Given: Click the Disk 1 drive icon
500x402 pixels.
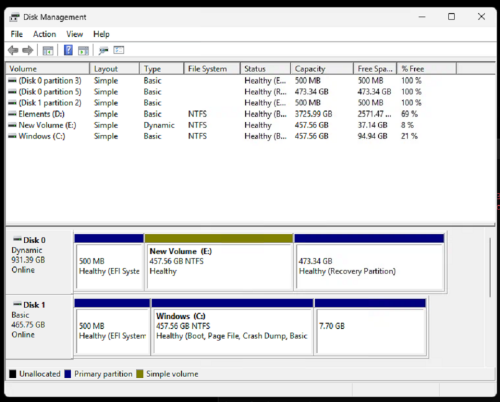Looking at the screenshot, I should (17, 304).
